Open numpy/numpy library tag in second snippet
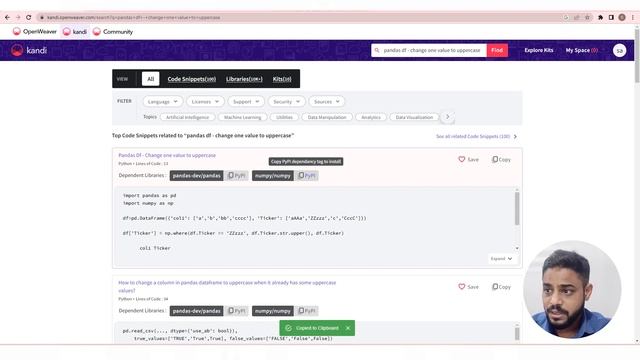 (x=273, y=311)
